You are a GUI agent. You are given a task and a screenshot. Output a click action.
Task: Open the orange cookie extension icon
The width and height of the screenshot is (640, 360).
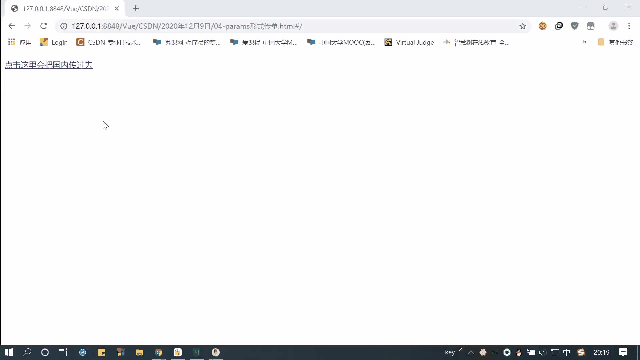pos(542,26)
